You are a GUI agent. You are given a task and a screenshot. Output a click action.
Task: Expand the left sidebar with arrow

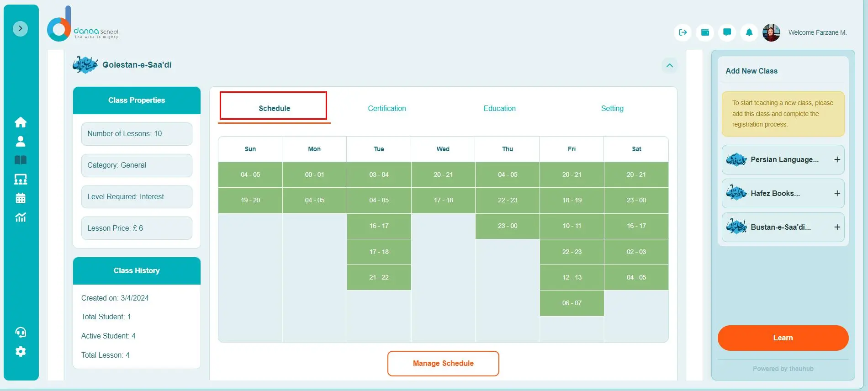(20, 28)
